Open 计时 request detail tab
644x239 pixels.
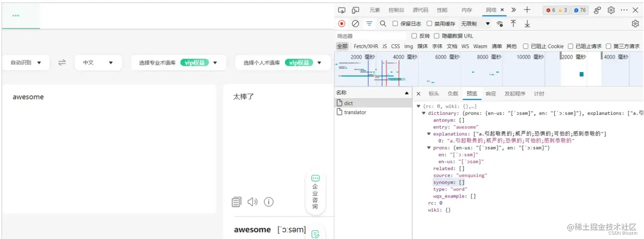[x=539, y=94]
